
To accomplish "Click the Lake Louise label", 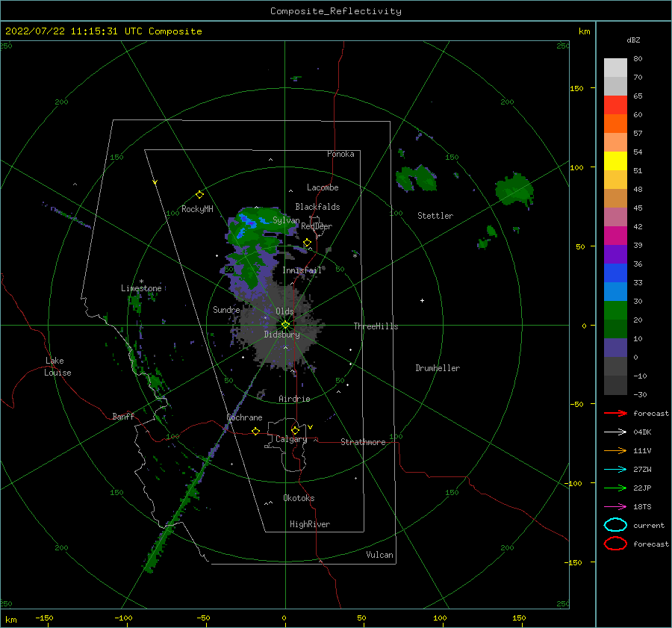I will (x=57, y=367).
